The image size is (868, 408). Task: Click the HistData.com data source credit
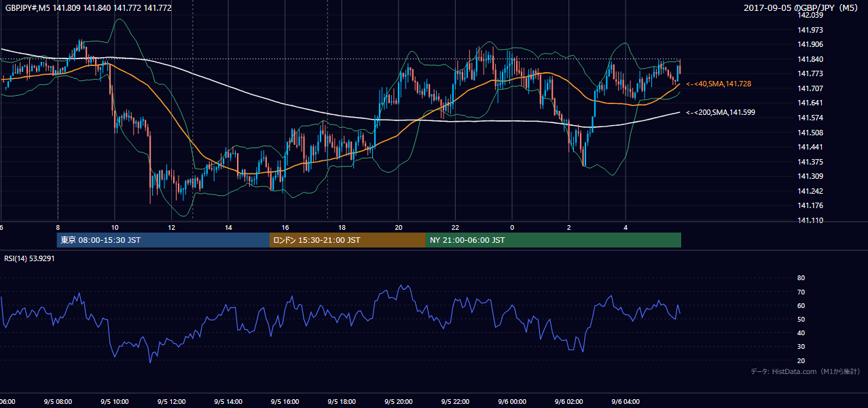[806, 371]
